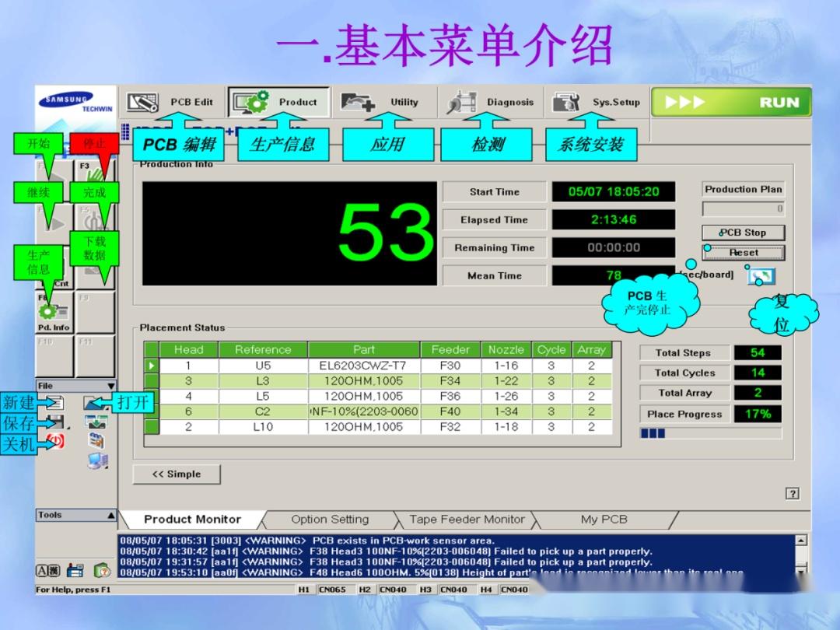This screenshot has height=630, width=840.
Task: Select the Product menu button
Action: 278,102
